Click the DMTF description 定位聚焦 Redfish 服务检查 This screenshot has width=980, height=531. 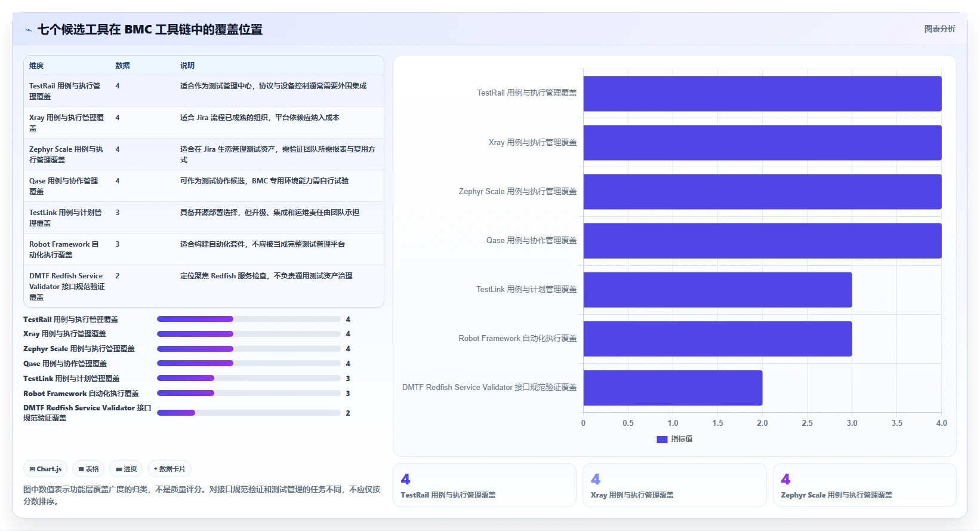click(266, 276)
